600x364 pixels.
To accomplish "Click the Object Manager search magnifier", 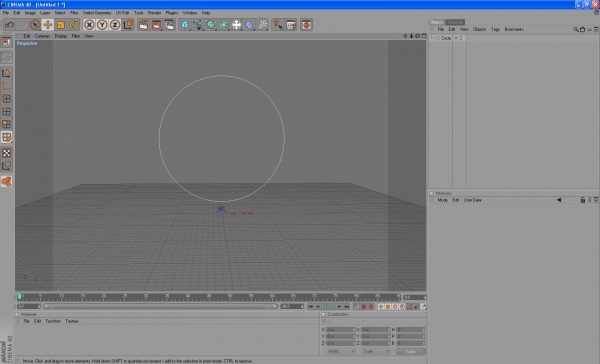I will click(x=576, y=29).
